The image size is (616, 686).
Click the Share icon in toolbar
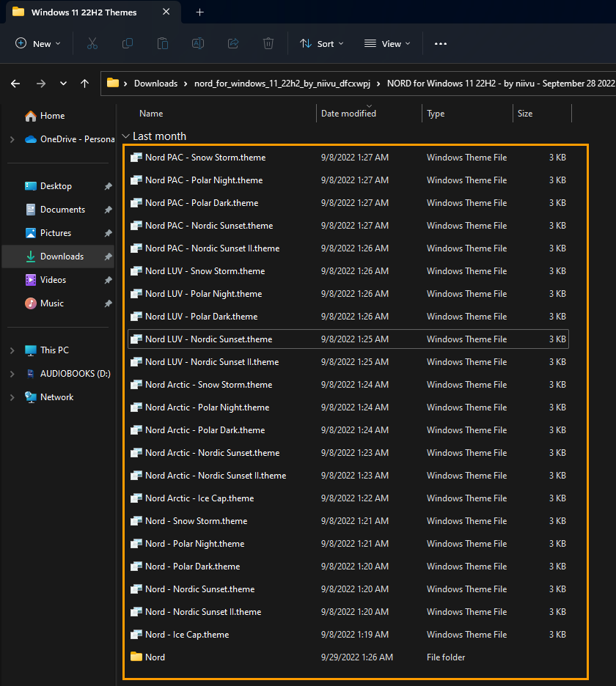[233, 44]
